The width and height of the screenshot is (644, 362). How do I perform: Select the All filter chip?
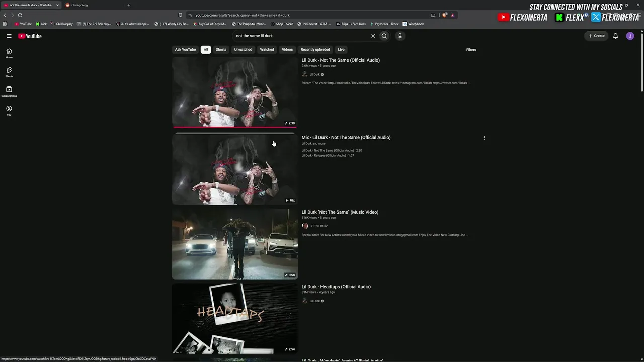(x=206, y=50)
